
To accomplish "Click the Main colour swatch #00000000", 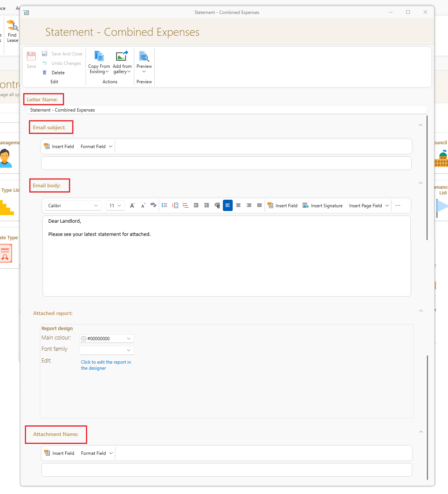I will tap(84, 339).
